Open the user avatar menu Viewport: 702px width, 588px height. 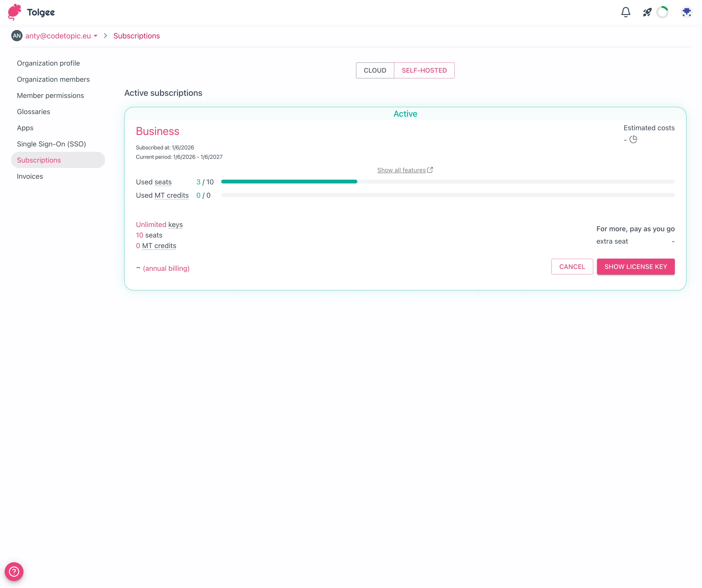tap(687, 12)
